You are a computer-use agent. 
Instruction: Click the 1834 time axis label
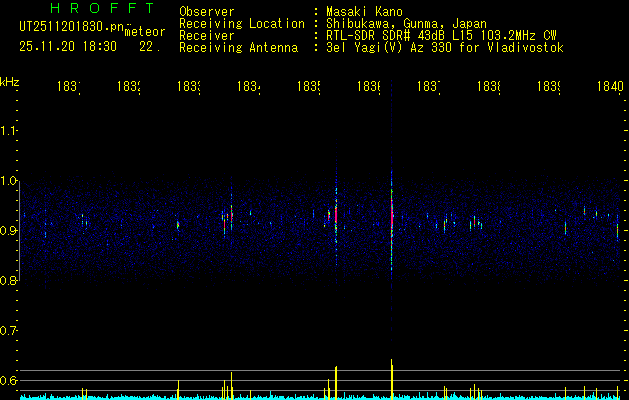tap(249, 86)
